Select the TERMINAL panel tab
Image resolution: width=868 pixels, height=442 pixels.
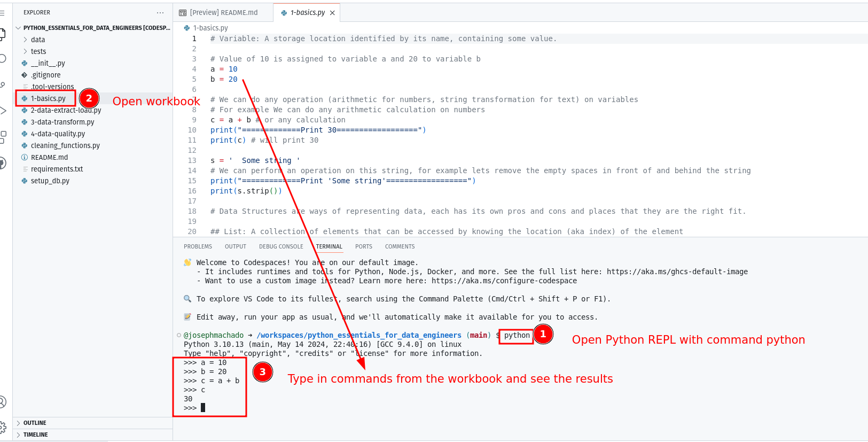tap(329, 246)
